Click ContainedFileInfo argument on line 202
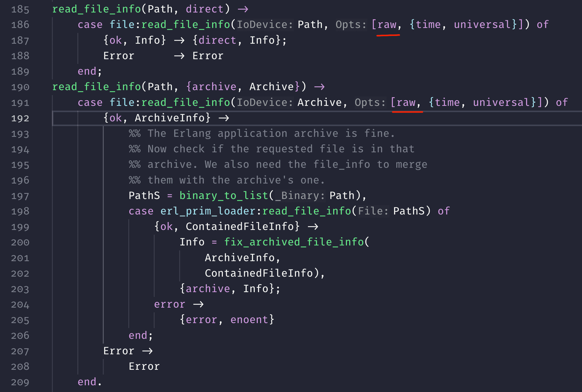 (259, 273)
